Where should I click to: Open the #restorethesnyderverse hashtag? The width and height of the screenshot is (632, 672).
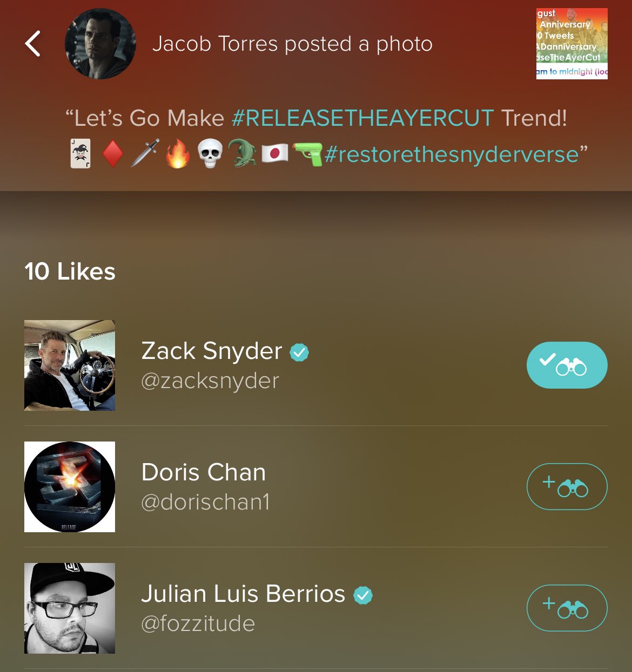click(452, 154)
